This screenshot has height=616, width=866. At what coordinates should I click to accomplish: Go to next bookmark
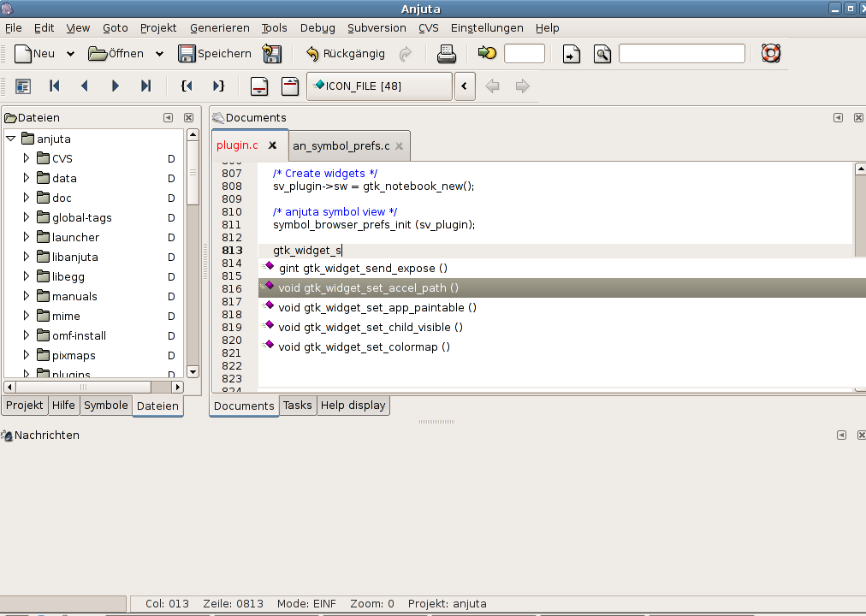(x=116, y=86)
